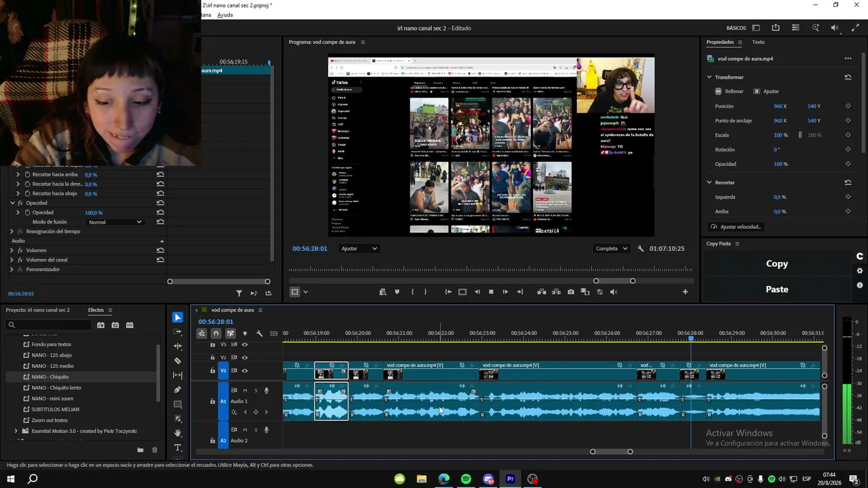
Task: Mute audio track A1
Action: (x=245, y=390)
